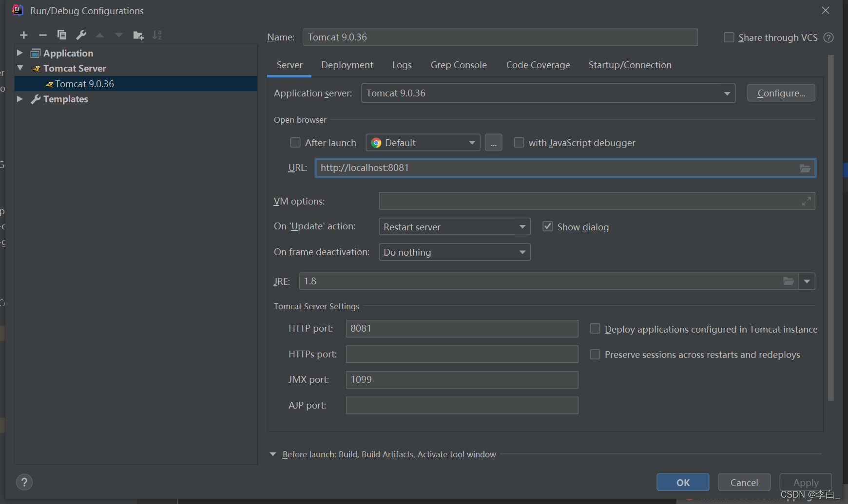Open the URL field's folder browse icon

click(x=805, y=168)
